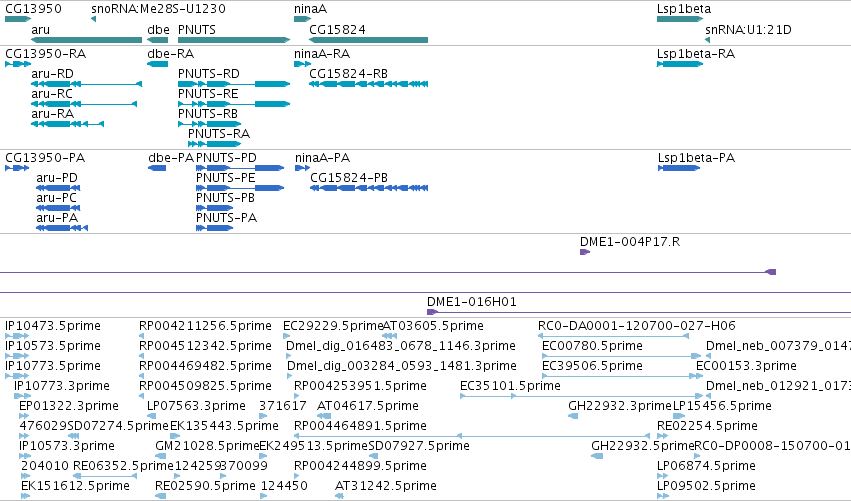The width and height of the screenshot is (851, 501).
Task: Click the dbe-PA protein label
Action: click(171, 158)
